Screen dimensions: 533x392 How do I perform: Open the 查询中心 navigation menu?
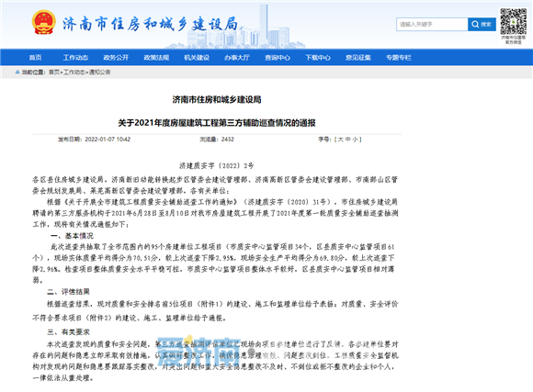point(278,58)
